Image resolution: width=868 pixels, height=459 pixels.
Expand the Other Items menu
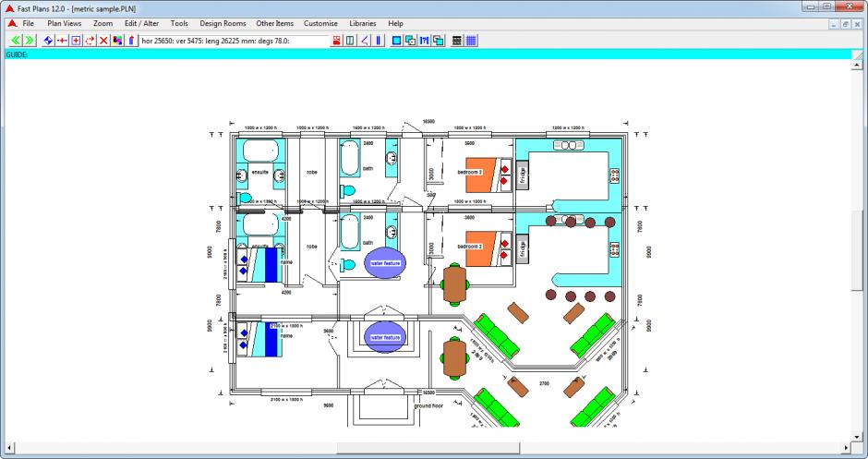click(273, 22)
